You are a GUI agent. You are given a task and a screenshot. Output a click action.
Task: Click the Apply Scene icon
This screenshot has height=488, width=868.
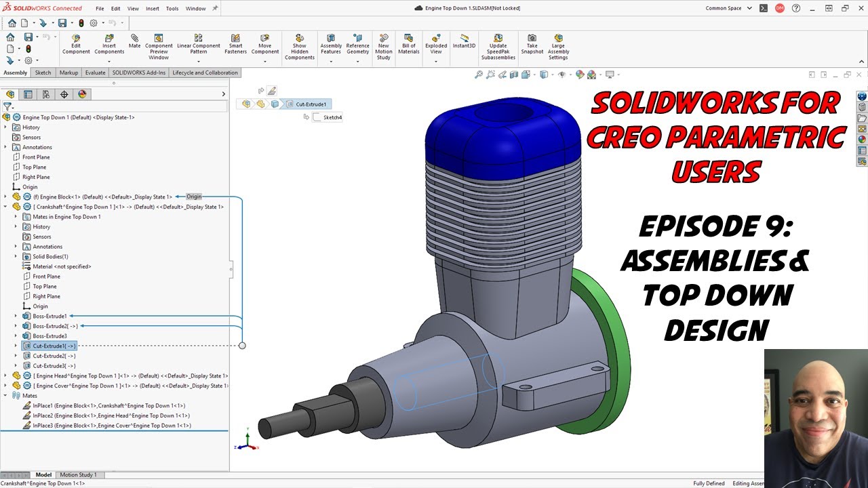pos(592,75)
